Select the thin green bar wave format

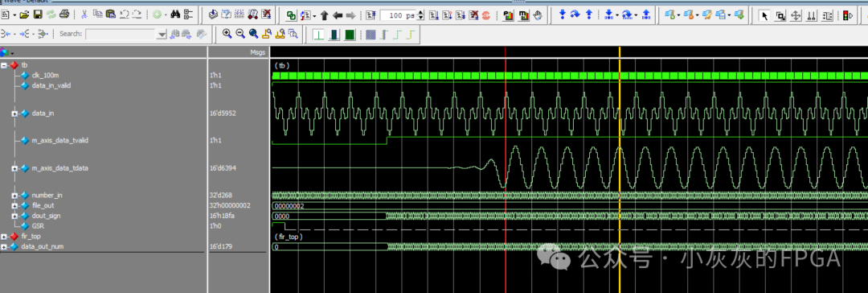(x=318, y=35)
